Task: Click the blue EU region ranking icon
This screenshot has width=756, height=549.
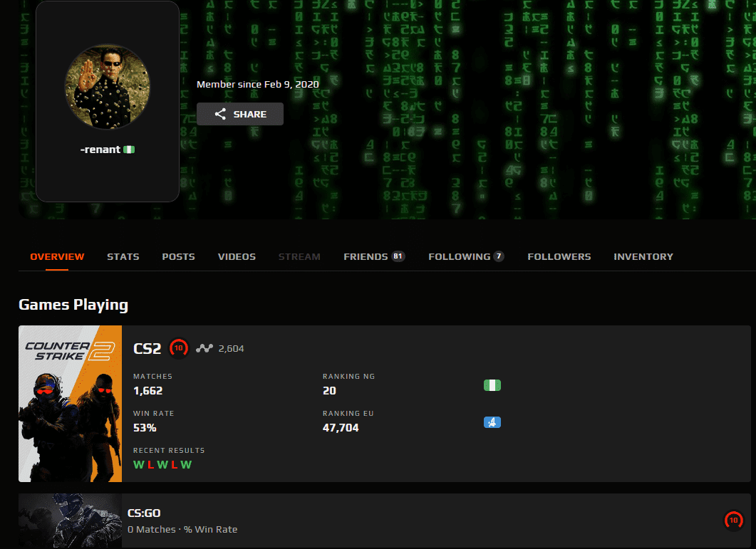Action: 492,422
